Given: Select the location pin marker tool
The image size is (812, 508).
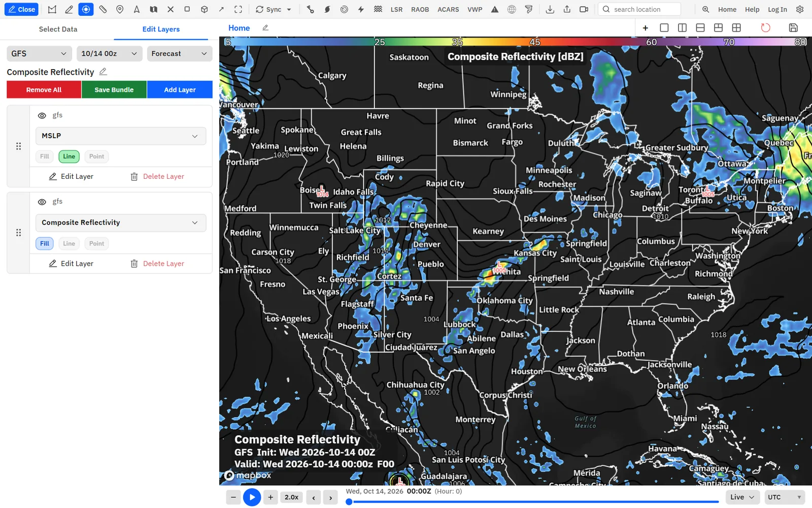Looking at the screenshot, I should [x=120, y=9].
